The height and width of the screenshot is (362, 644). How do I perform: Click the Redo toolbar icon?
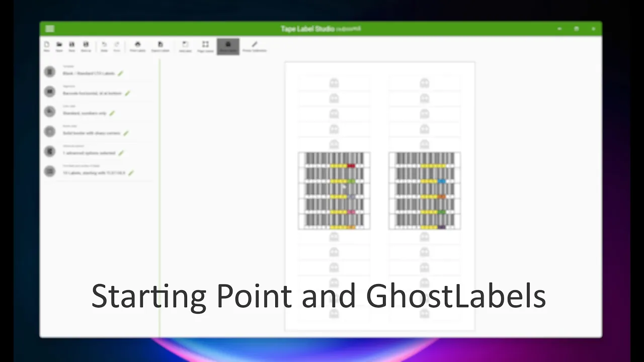(x=117, y=46)
